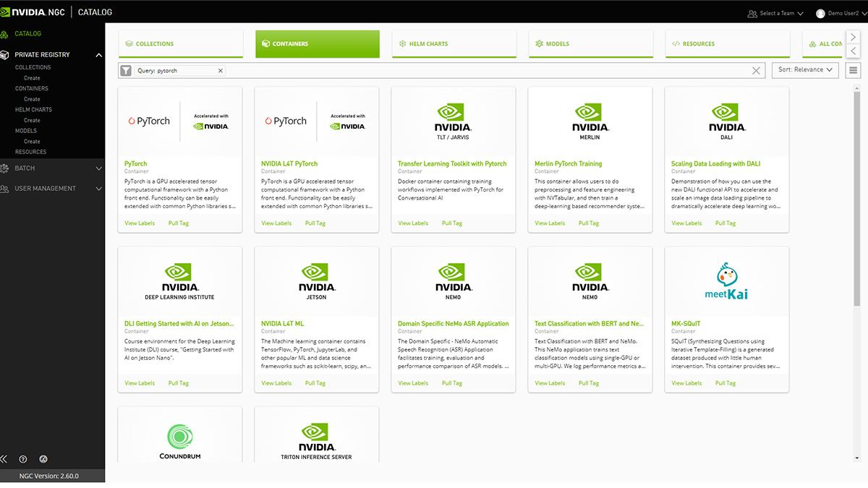This screenshot has height=488, width=868.
Task: Click the globe icon next to help icon
Action: pyautogui.click(x=43, y=459)
